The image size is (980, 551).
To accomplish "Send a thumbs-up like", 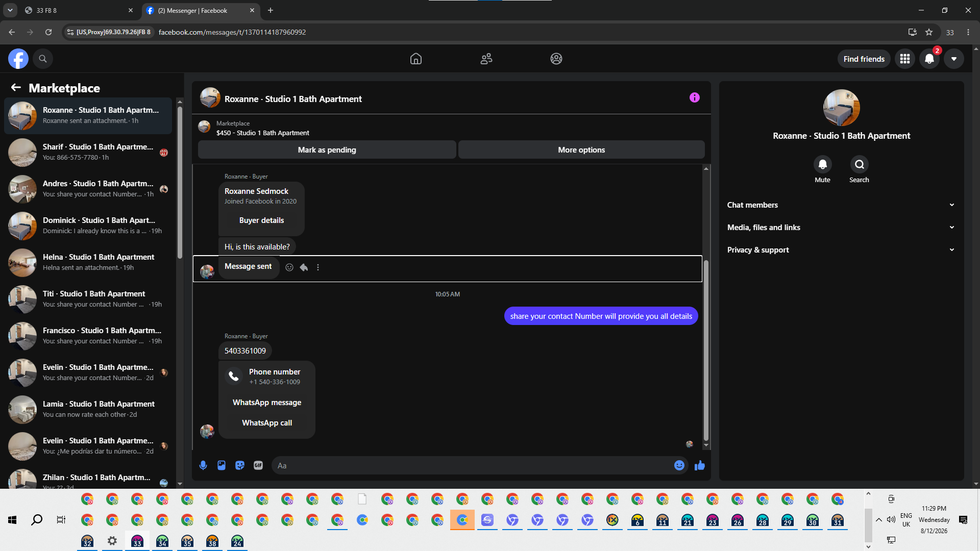I will coord(700,465).
